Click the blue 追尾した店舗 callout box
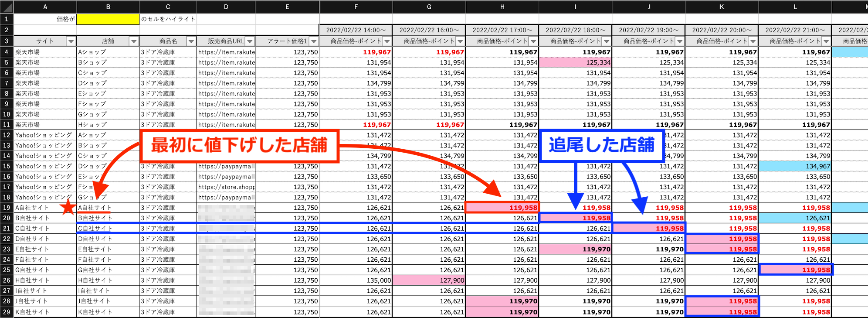Image resolution: width=868 pixels, height=318 pixels. (x=601, y=146)
